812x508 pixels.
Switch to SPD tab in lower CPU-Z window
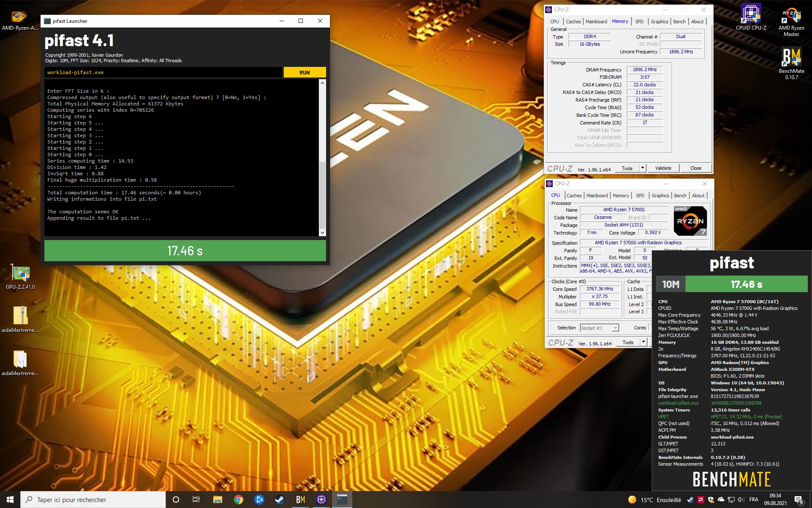pos(640,196)
